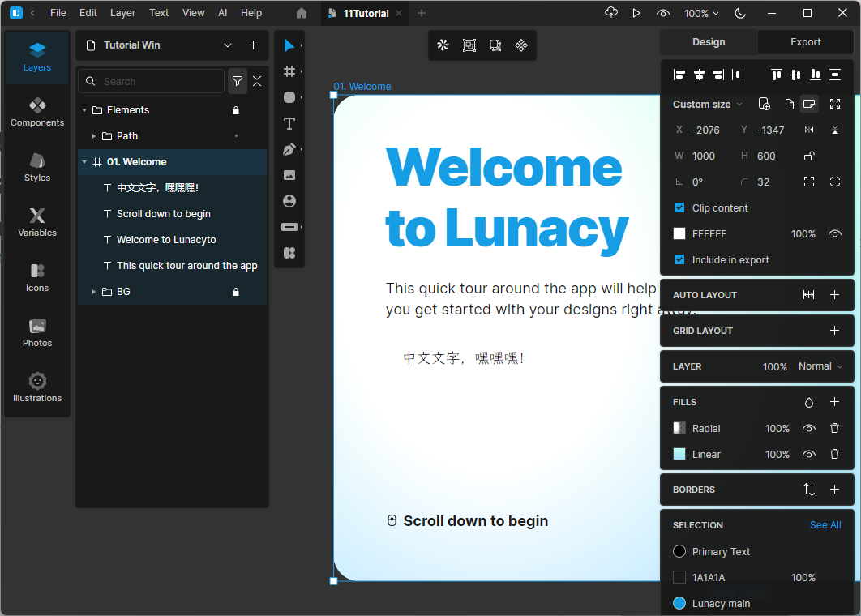This screenshot has width=861, height=616.
Task: Start prototype preview with play icon
Action: pyautogui.click(x=636, y=13)
